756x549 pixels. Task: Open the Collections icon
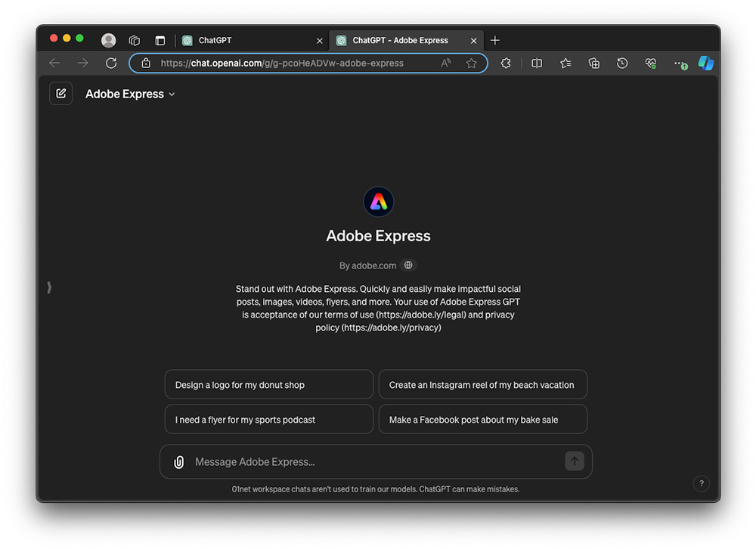[x=594, y=64]
